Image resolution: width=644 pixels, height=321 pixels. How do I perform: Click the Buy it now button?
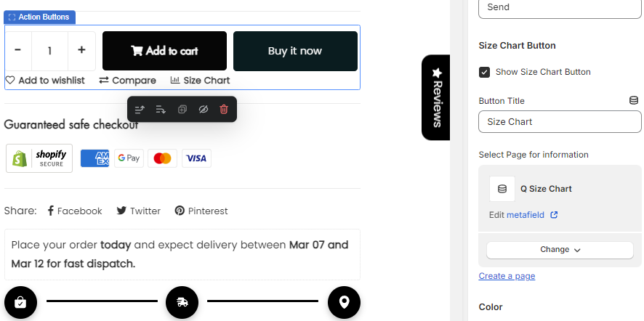click(295, 51)
